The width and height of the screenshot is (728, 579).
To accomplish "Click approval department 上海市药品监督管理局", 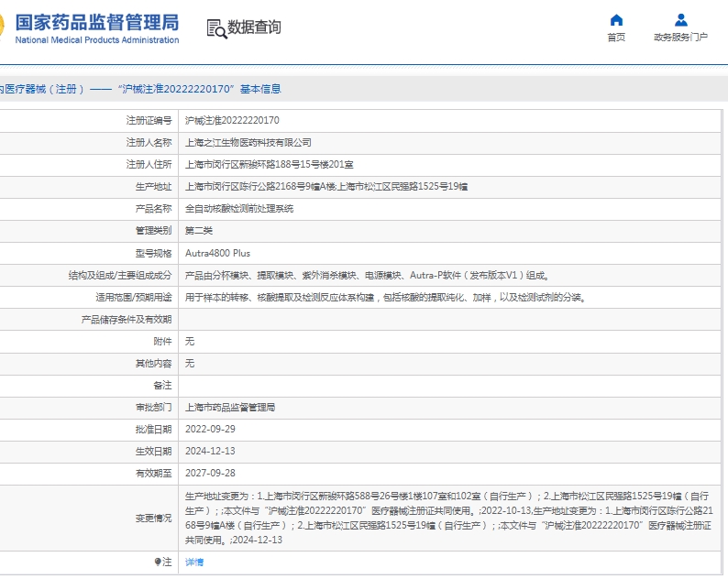I will coord(230,408).
